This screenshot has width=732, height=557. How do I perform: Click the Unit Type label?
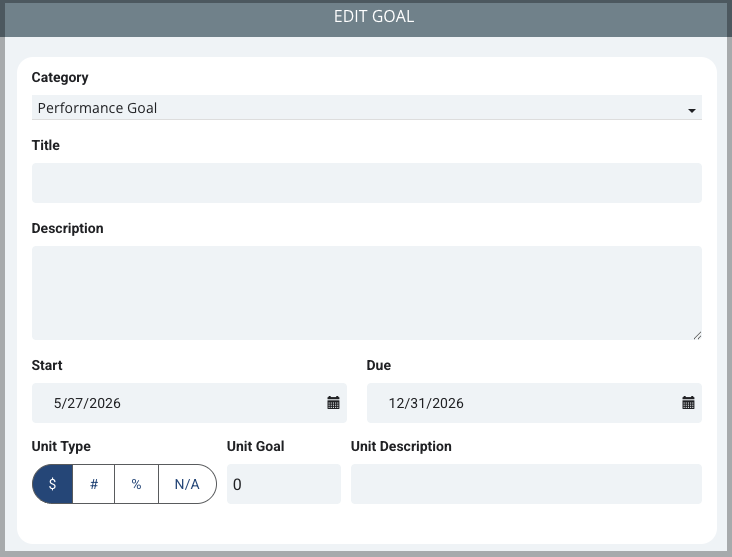[x=61, y=446]
